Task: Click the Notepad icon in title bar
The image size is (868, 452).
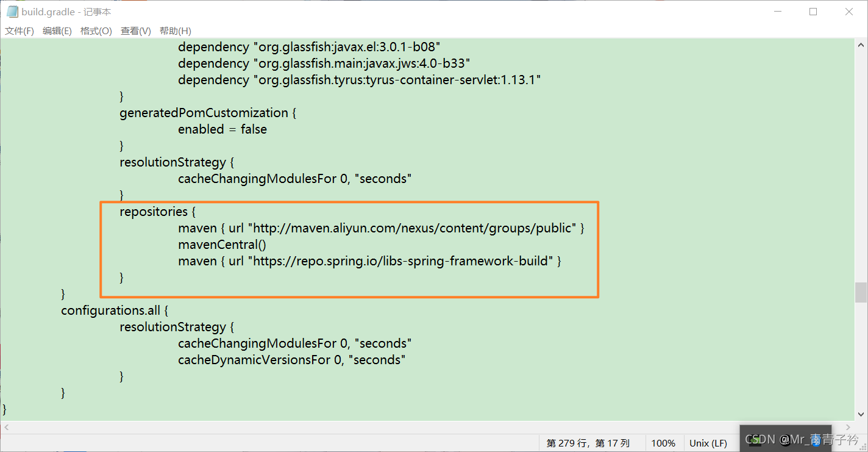Action: (12, 12)
